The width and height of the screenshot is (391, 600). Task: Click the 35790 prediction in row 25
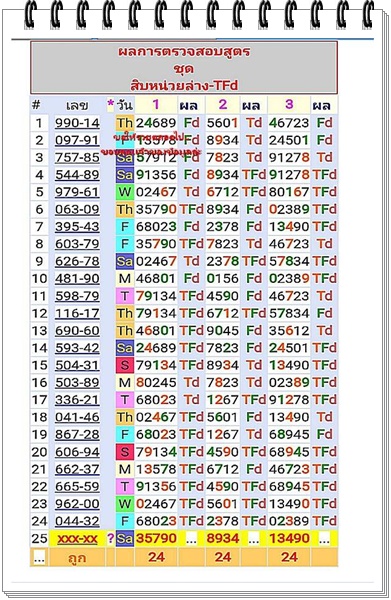point(156,538)
